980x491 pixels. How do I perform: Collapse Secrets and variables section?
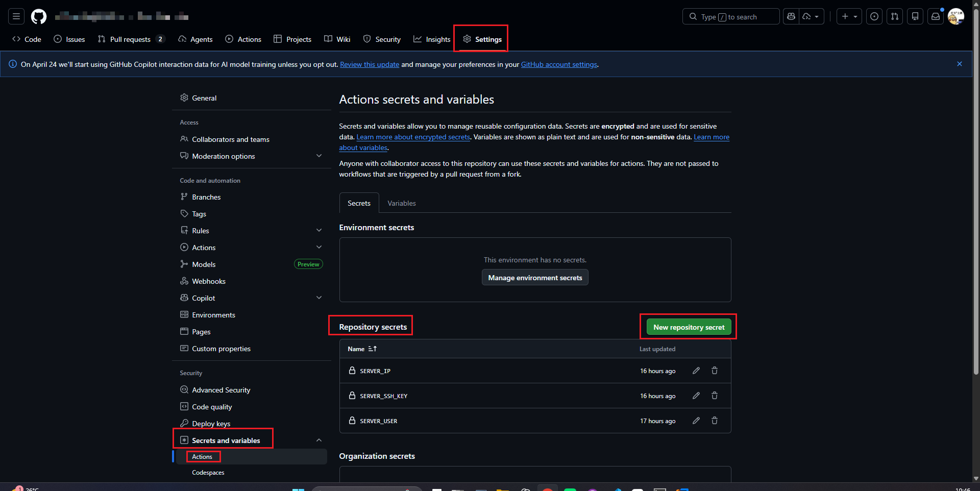pos(319,440)
